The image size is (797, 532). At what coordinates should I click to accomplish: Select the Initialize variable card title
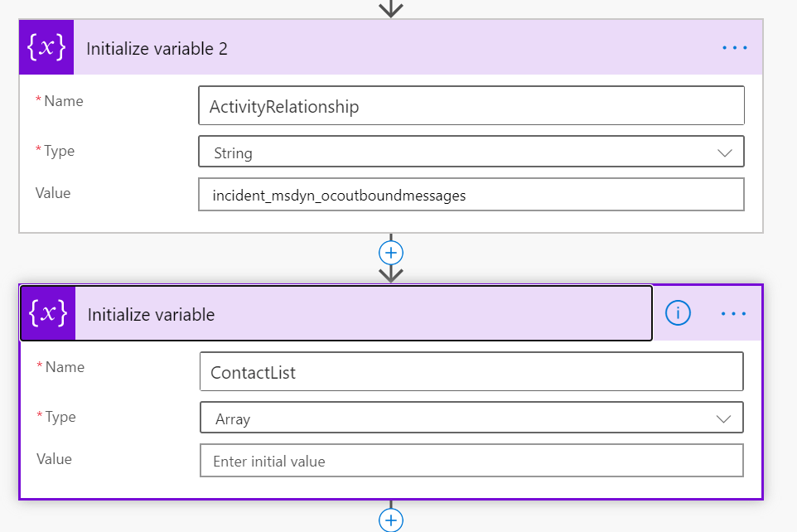click(151, 315)
